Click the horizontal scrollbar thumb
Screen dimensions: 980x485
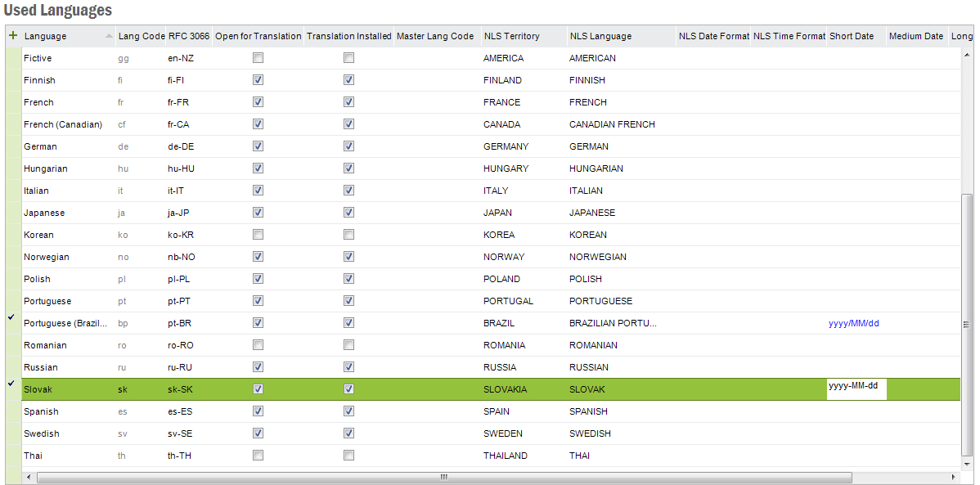coord(443,477)
